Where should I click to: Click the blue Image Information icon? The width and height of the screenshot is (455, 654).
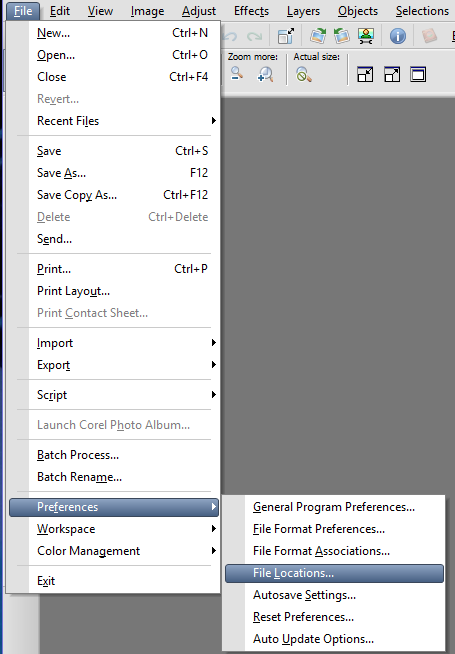[397, 36]
